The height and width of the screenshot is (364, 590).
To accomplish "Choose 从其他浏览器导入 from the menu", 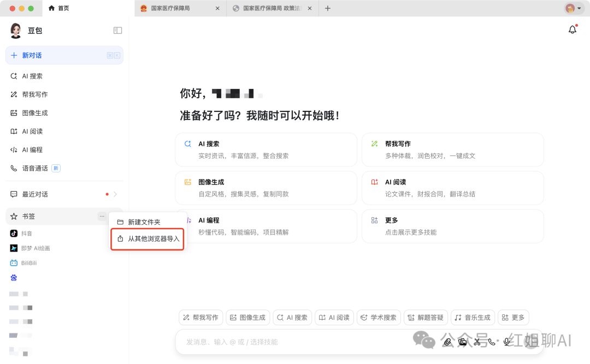I will [x=147, y=239].
